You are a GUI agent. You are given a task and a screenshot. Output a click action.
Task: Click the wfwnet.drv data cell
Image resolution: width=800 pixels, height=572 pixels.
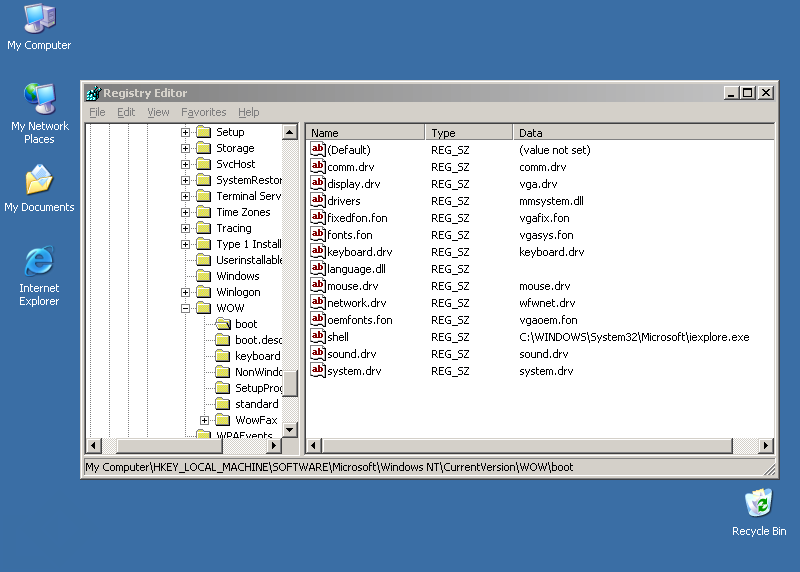(547, 303)
